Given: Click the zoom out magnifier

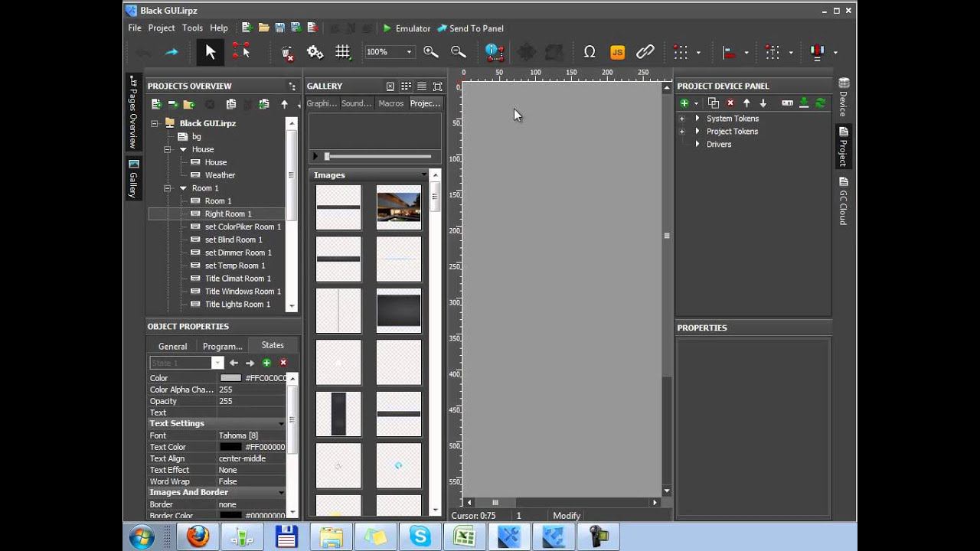Looking at the screenshot, I should [459, 52].
